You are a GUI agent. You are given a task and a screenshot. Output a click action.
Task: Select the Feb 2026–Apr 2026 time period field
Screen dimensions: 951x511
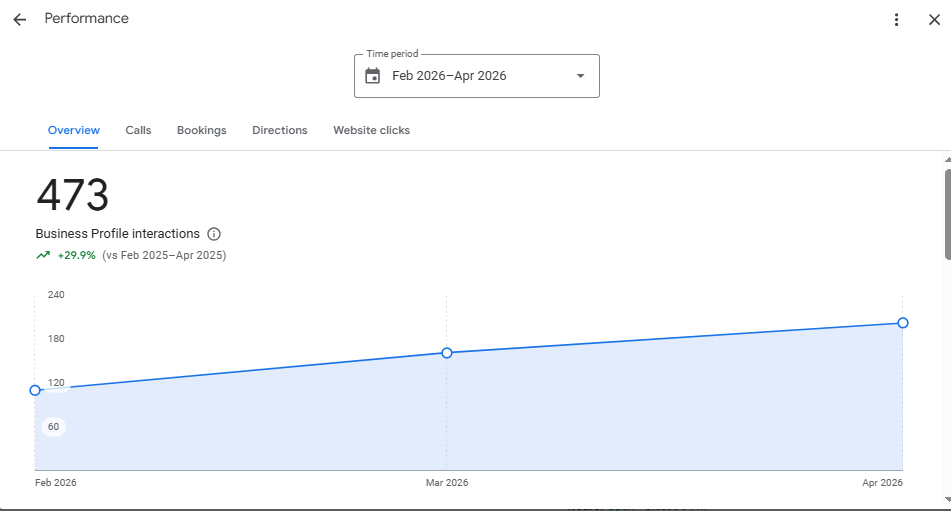click(x=477, y=76)
